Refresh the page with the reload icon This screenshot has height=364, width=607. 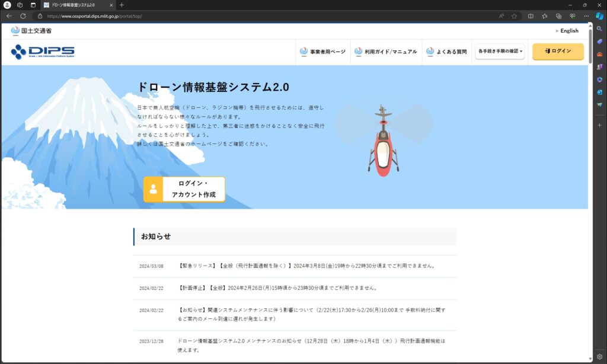[23, 16]
